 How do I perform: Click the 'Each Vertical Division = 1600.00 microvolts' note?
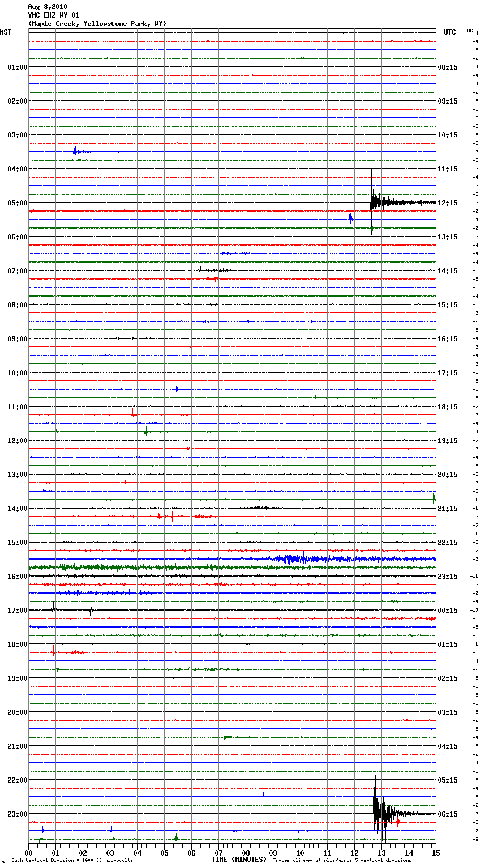[72, 861]
